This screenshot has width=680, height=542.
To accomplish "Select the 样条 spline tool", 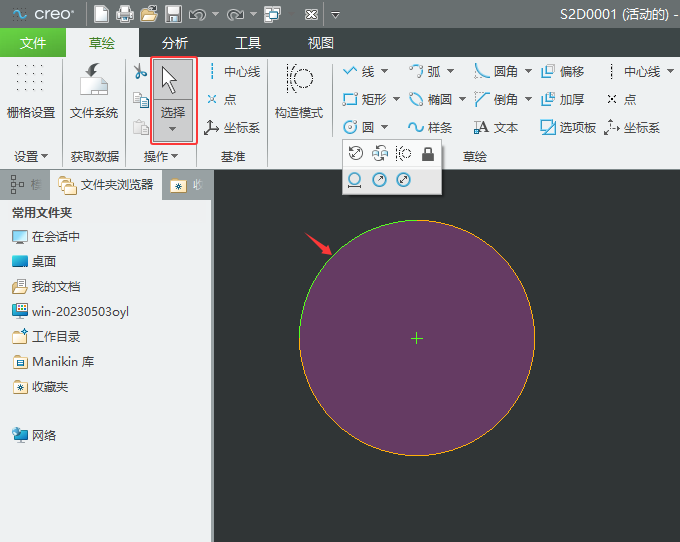I will [x=430, y=127].
